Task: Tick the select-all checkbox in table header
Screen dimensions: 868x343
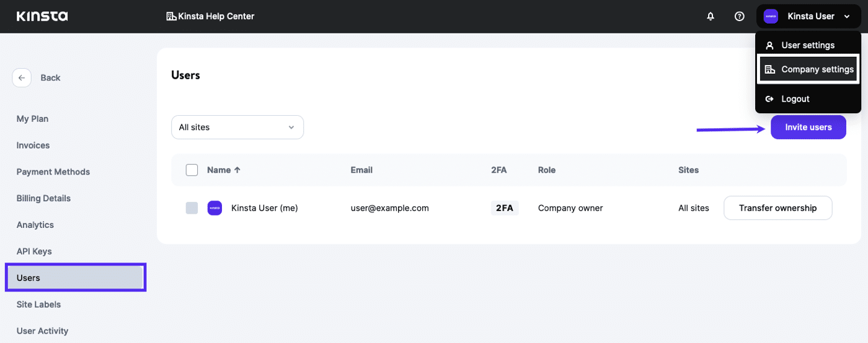Action: (192, 170)
